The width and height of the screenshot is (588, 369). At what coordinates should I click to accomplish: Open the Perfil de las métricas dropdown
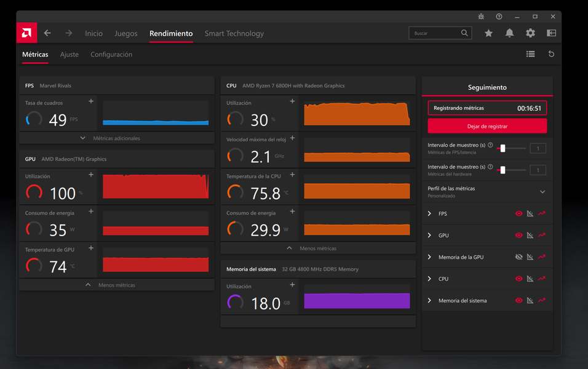tap(542, 192)
